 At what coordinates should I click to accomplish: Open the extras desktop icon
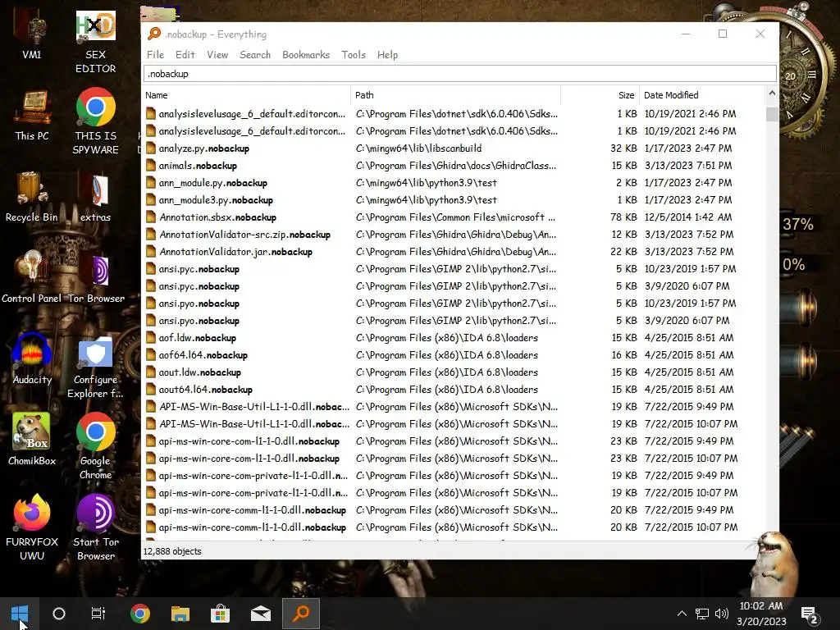click(95, 197)
